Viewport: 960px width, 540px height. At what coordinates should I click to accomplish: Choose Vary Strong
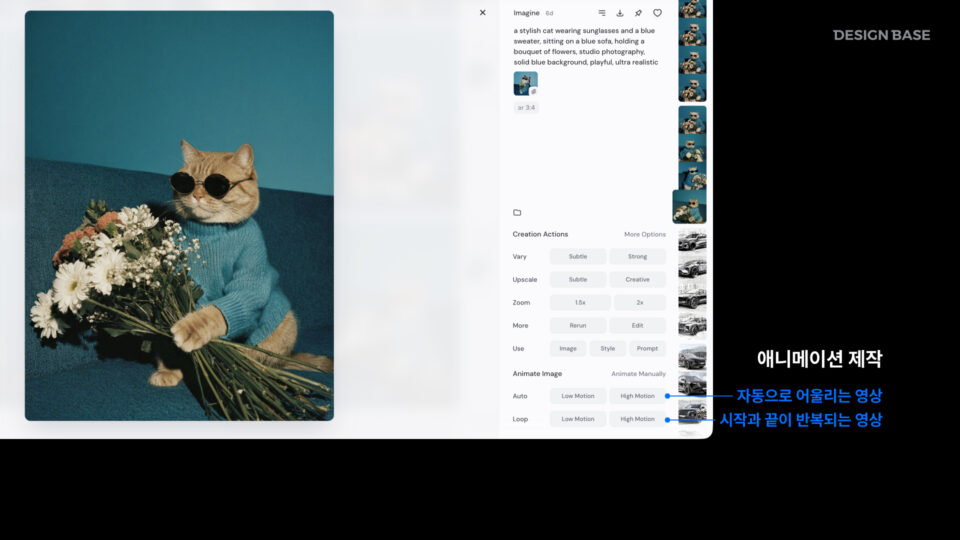637,257
